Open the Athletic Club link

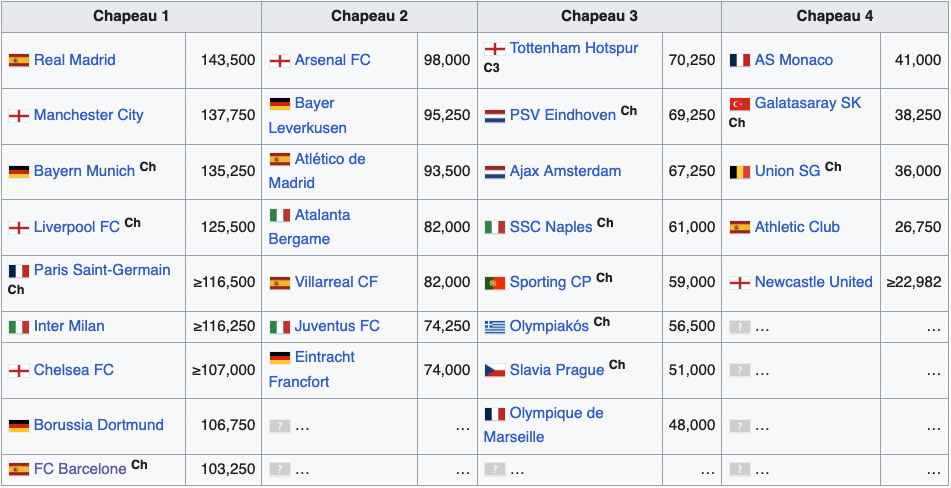click(x=797, y=227)
